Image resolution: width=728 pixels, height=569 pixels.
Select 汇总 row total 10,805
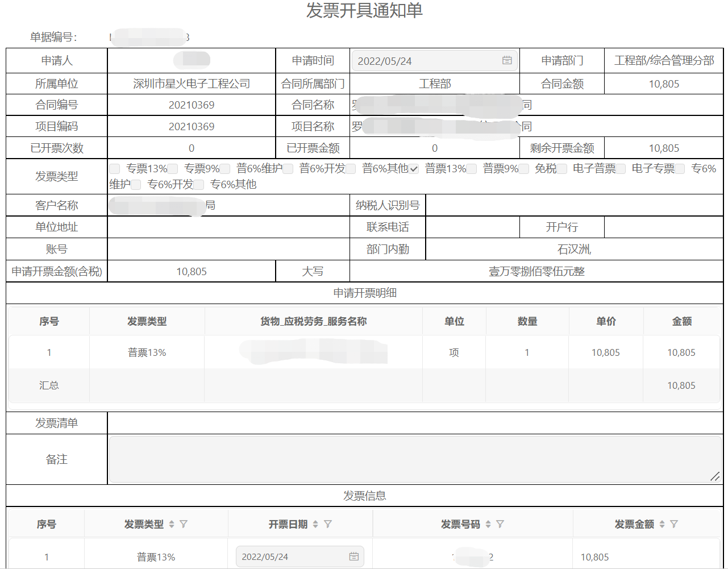pos(681,385)
